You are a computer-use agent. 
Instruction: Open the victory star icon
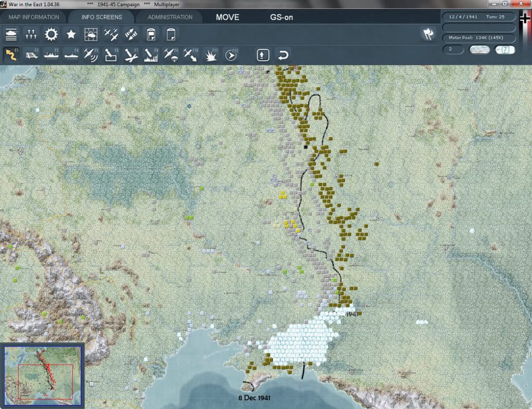tap(71, 34)
